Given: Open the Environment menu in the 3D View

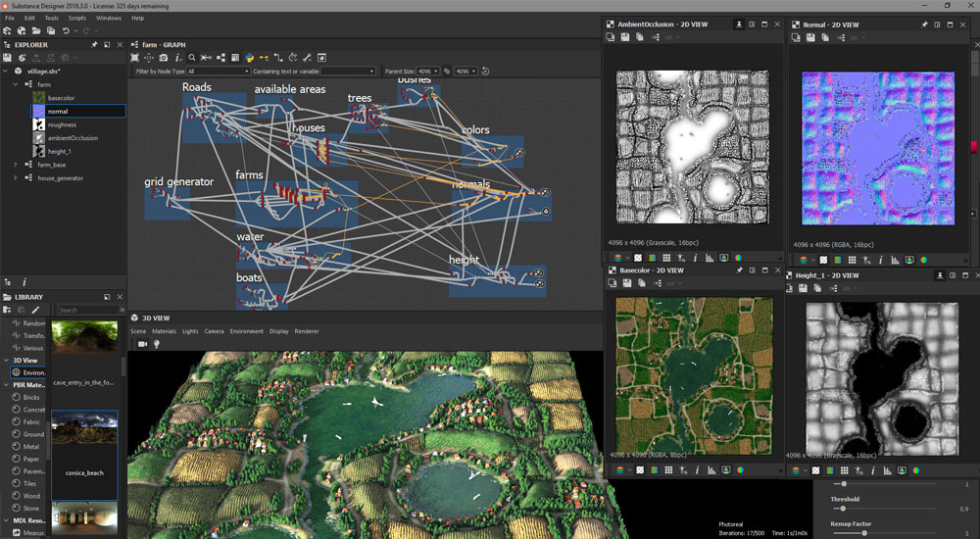Looking at the screenshot, I should [246, 331].
